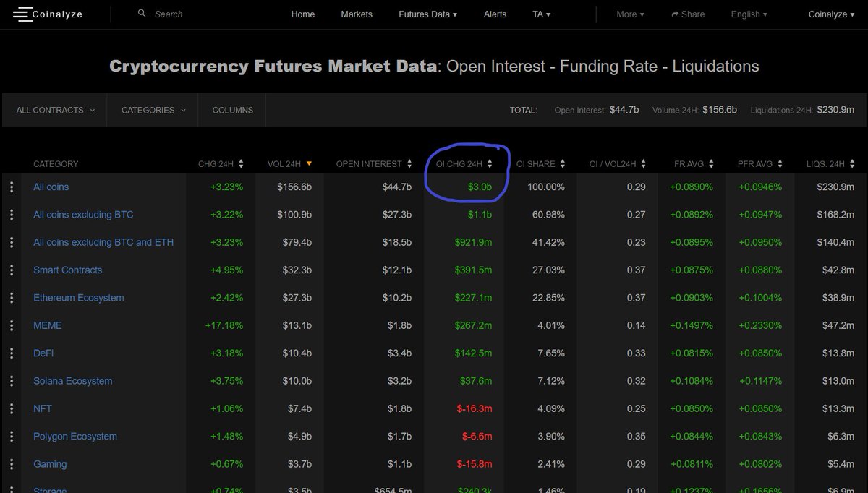Click the $-6.6m Polygon OI change value
This screenshot has width=868, height=493.
tap(477, 437)
